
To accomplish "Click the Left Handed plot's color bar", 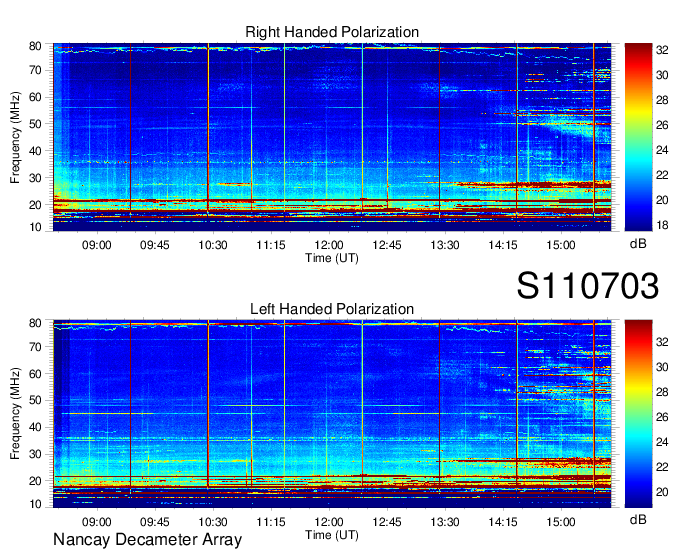I will coord(638,414).
